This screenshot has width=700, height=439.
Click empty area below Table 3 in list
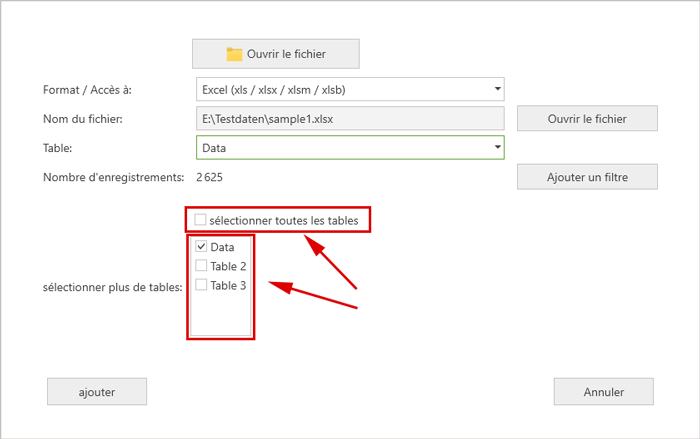click(220, 315)
